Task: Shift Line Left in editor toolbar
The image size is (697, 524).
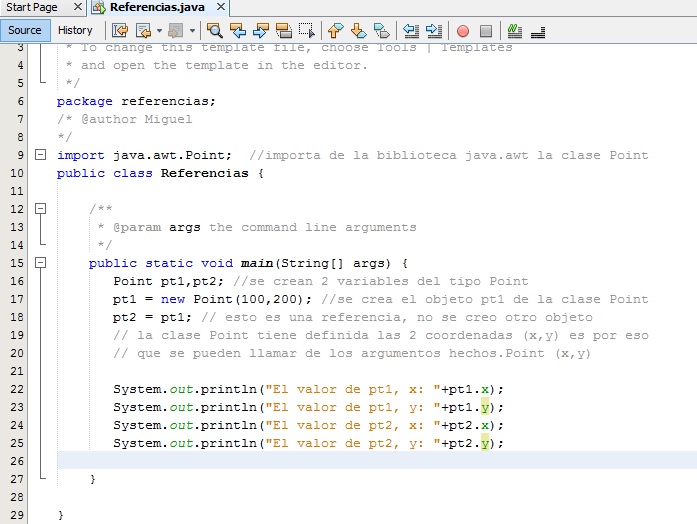Action: [x=410, y=30]
